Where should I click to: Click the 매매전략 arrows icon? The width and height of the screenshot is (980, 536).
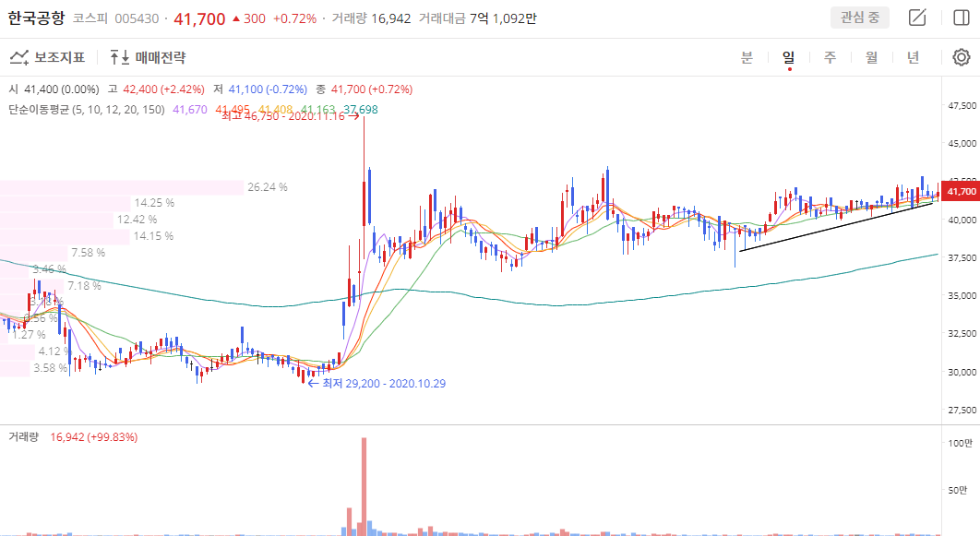(119, 57)
